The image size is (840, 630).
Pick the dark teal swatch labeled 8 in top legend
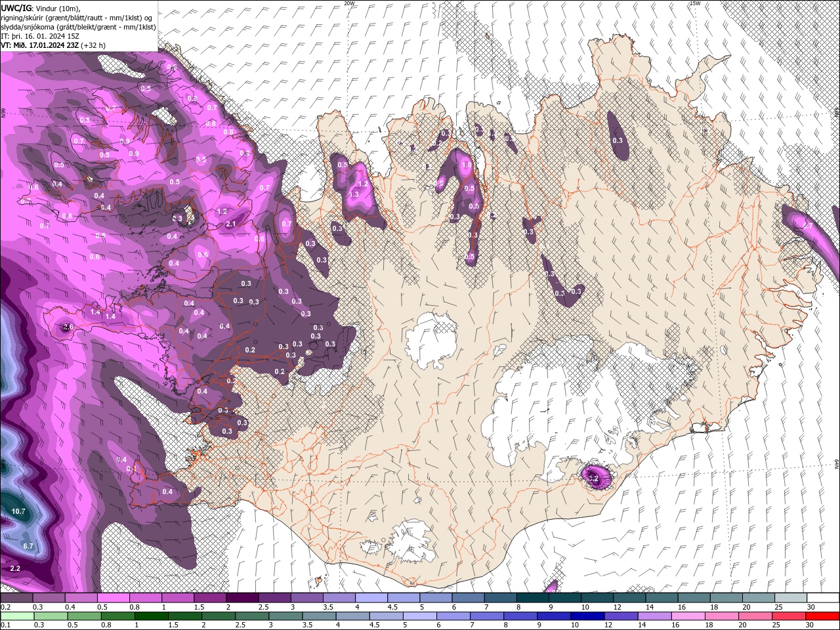click(533, 598)
